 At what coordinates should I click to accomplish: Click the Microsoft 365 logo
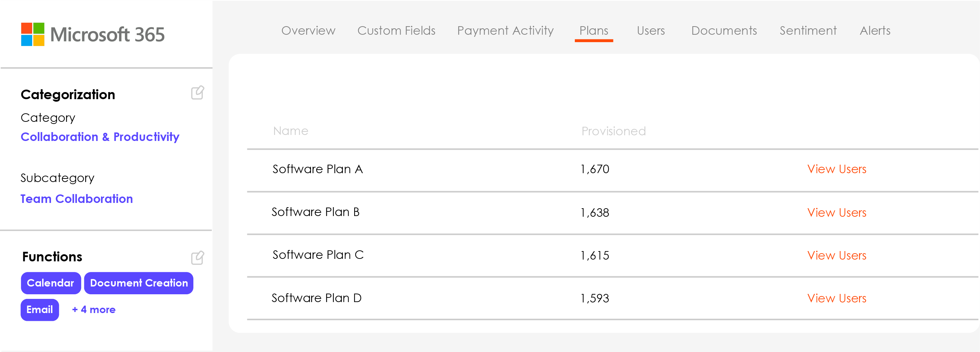tap(92, 35)
